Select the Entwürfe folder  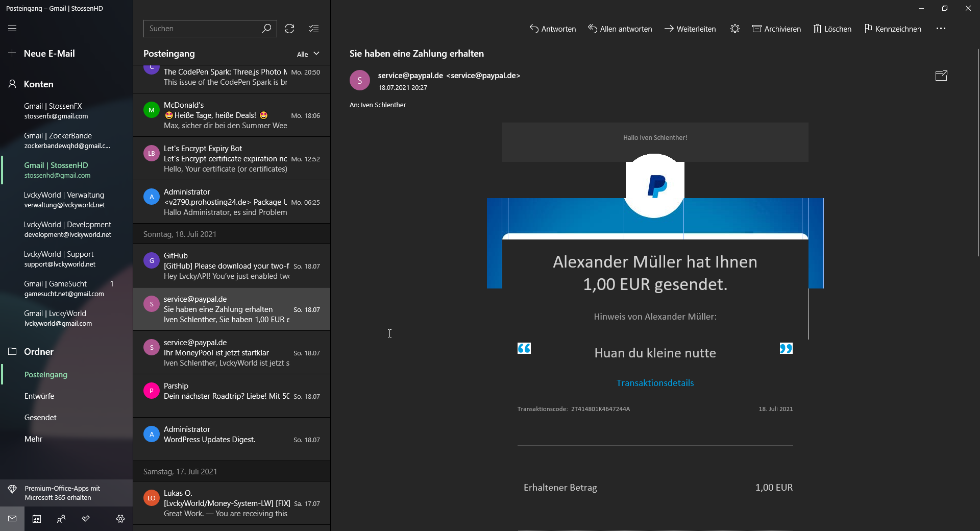[39, 396]
